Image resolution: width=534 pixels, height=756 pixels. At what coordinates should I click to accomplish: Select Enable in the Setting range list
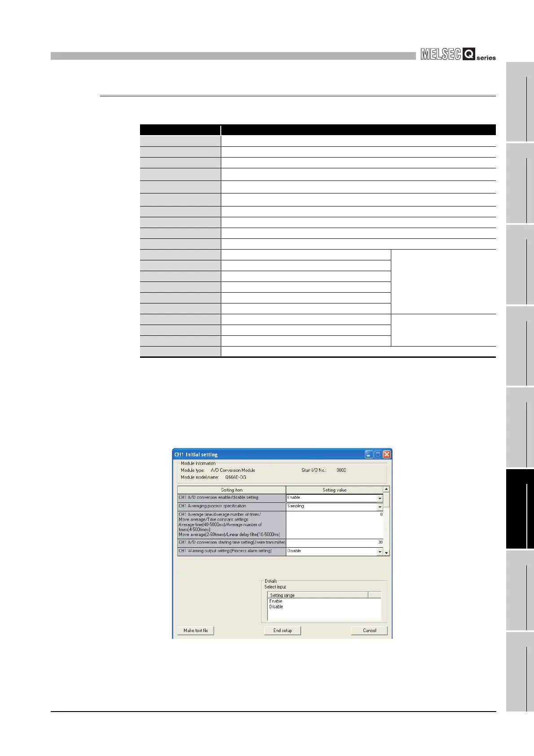pyautogui.click(x=276, y=601)
